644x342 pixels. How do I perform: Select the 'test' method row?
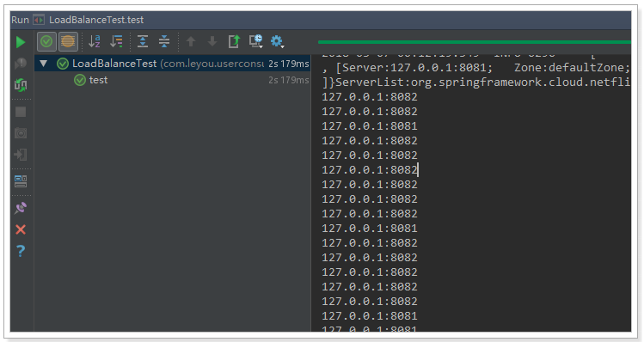click(x=173, y=80)
